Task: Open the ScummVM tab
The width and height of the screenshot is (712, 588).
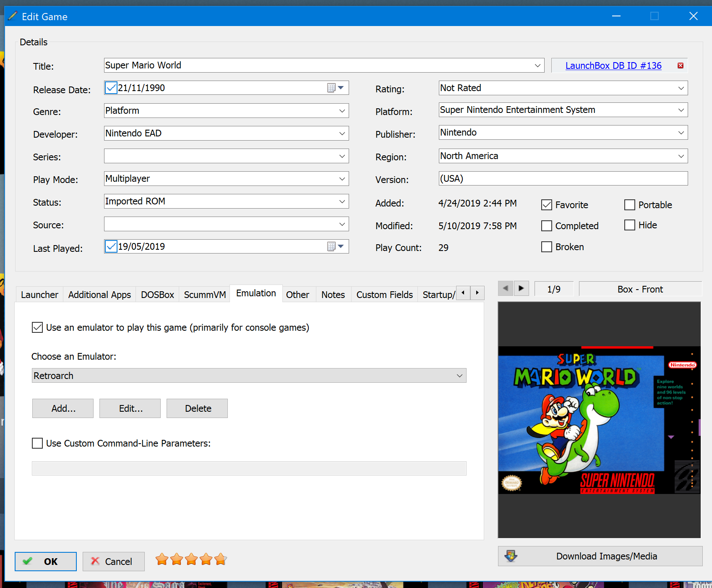Action: tap(205, 295)
